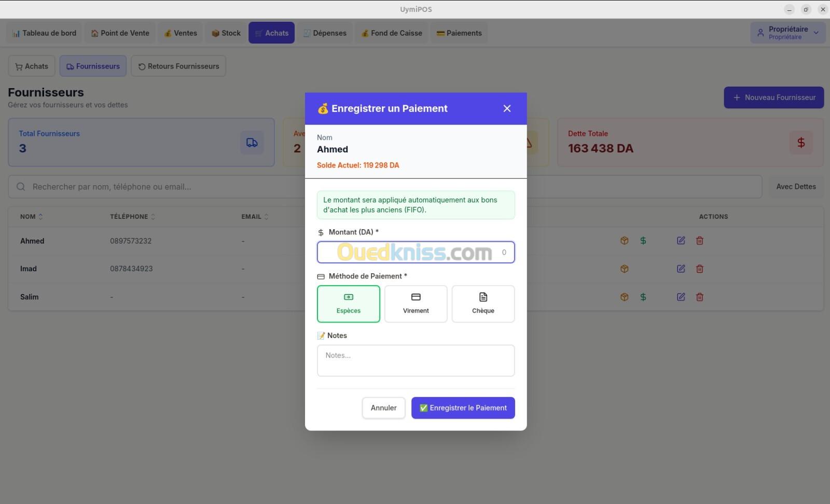Expand the Propriétaire user dropdown
Screen dimensions: 830x504
[787, 33]
